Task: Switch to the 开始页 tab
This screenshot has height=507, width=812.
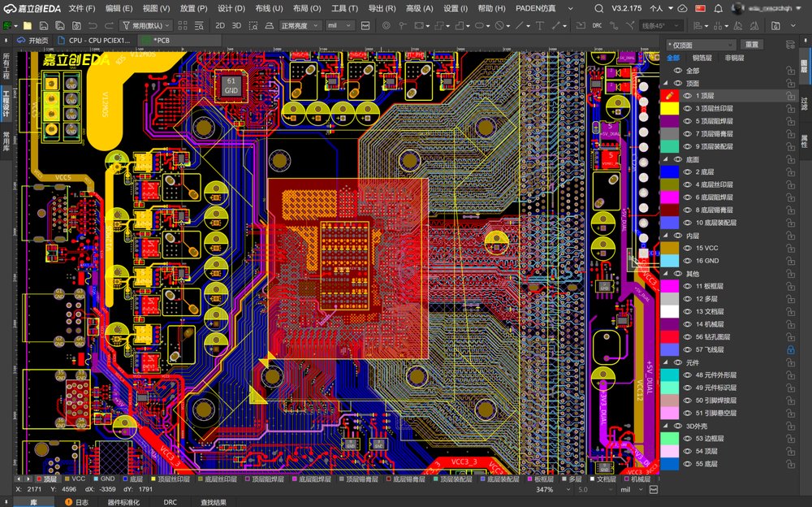Action: tap(32, 40)
